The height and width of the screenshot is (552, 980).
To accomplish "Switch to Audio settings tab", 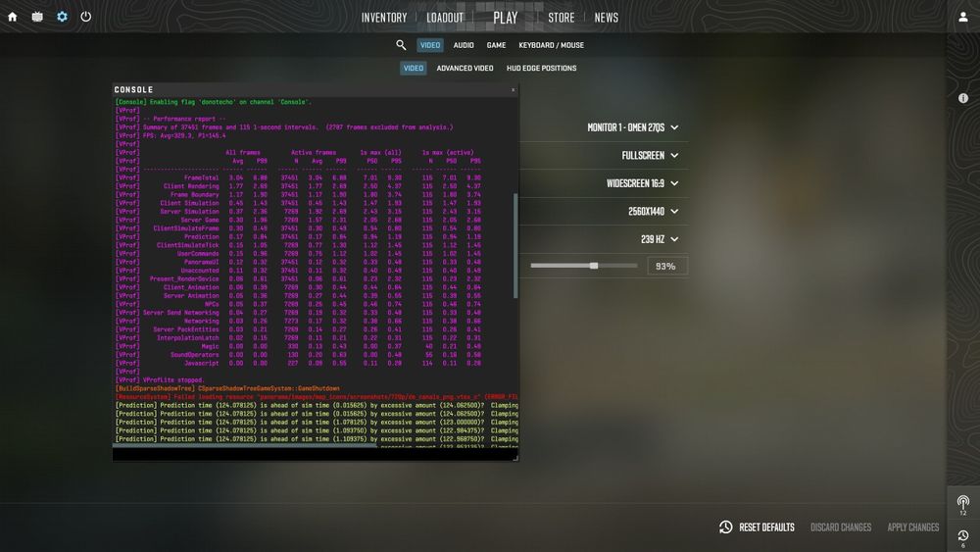I will 464,45.
